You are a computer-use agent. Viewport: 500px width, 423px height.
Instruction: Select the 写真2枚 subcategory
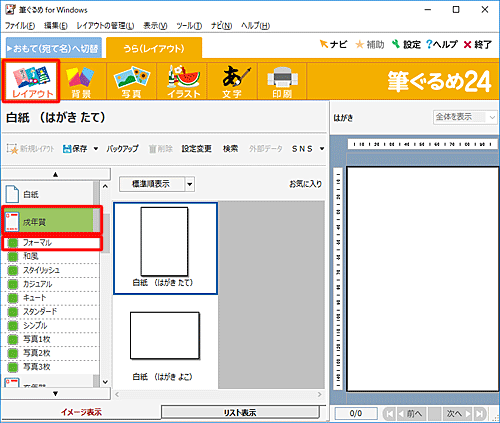51,353
